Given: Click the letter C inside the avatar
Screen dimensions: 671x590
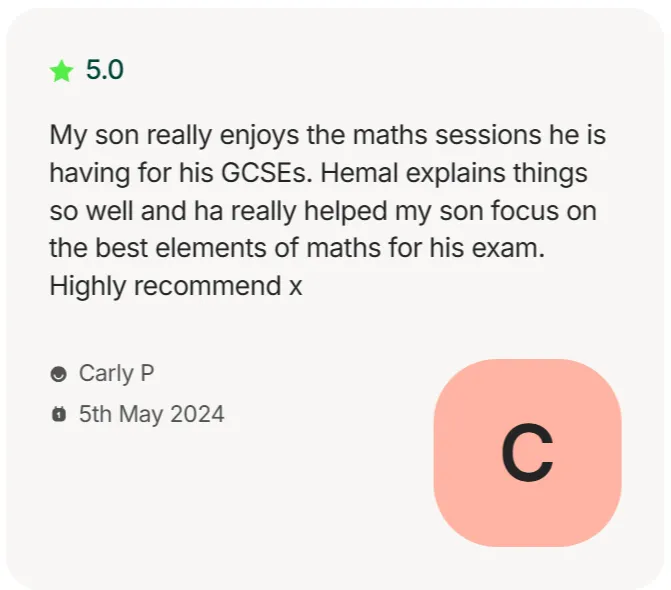Looking at the screenshot, I should point(527,453).
